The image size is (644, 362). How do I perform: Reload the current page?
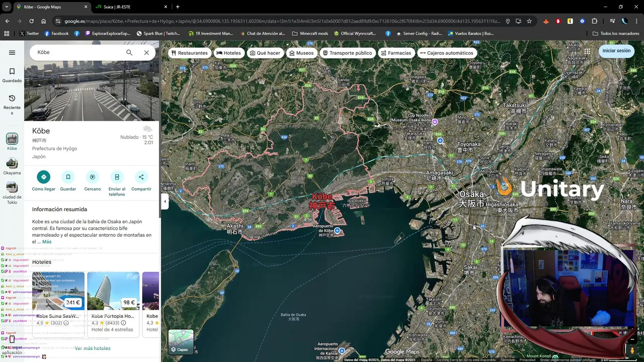pyautogui.click(x=31, y=21)
